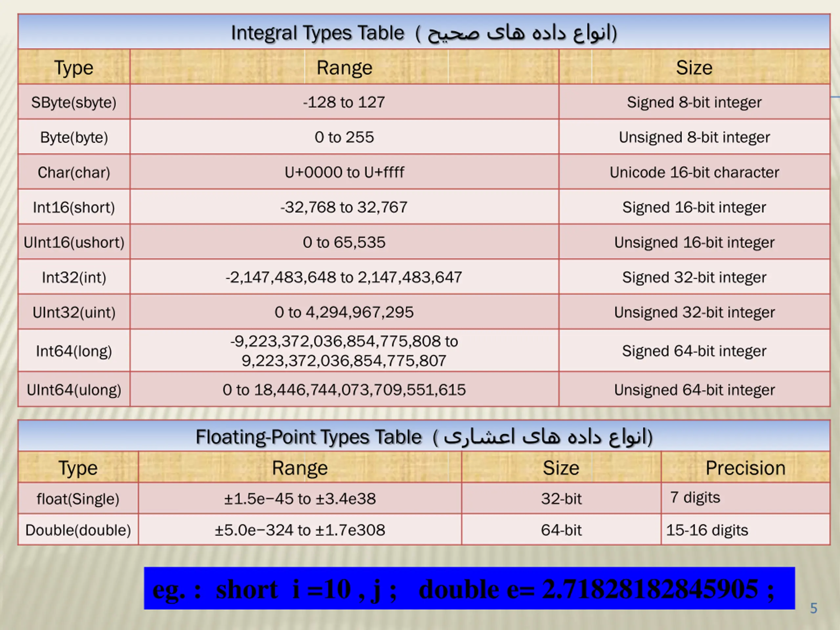Select the Char(char) type cell
Image resolution: width=840 pixels, height=630 pixels.
tap(74, 172)
